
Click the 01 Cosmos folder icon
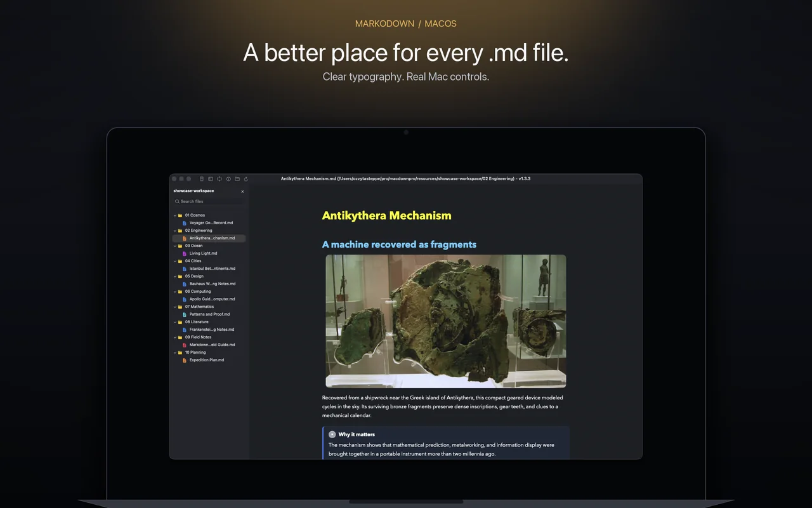click(x=180, y=215)
